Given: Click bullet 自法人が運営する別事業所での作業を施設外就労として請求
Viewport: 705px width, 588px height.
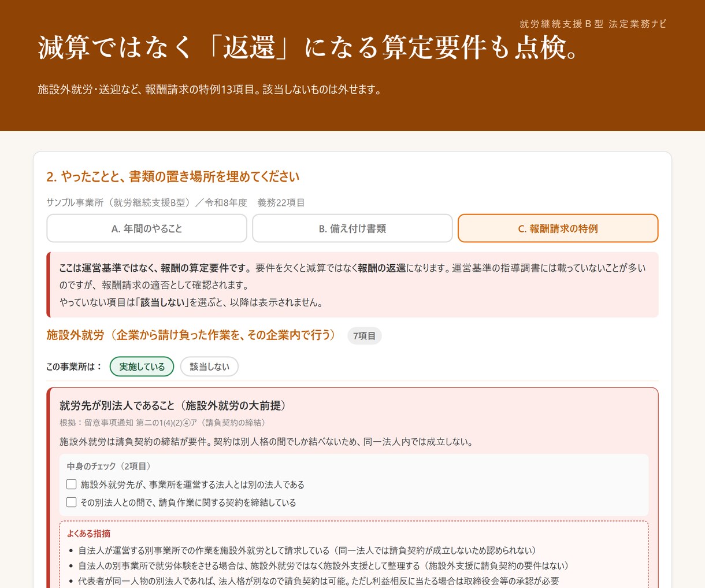Looking at the screenshot, I should point(307,550).
